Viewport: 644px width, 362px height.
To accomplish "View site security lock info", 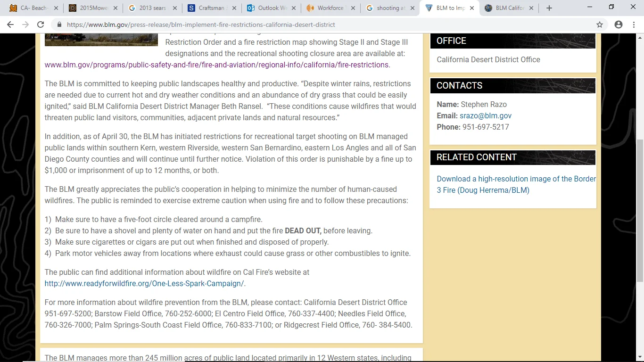I will click(59, 25).
